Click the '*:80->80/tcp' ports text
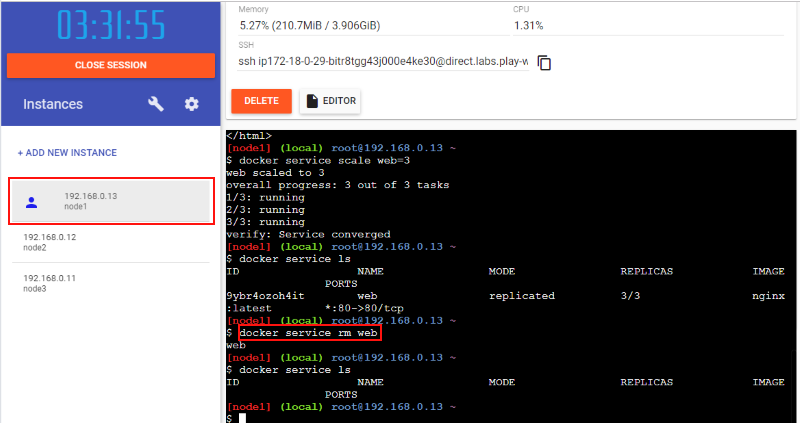 [364, 308]
